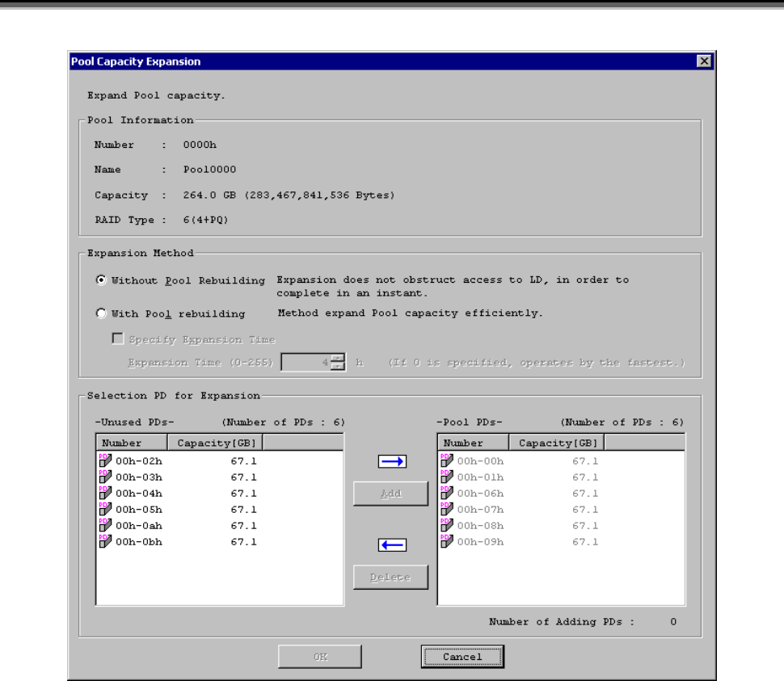The image size is (784, 681).
Task: Click the right-pointing blue arrow icon
Action: click(392, 461)
